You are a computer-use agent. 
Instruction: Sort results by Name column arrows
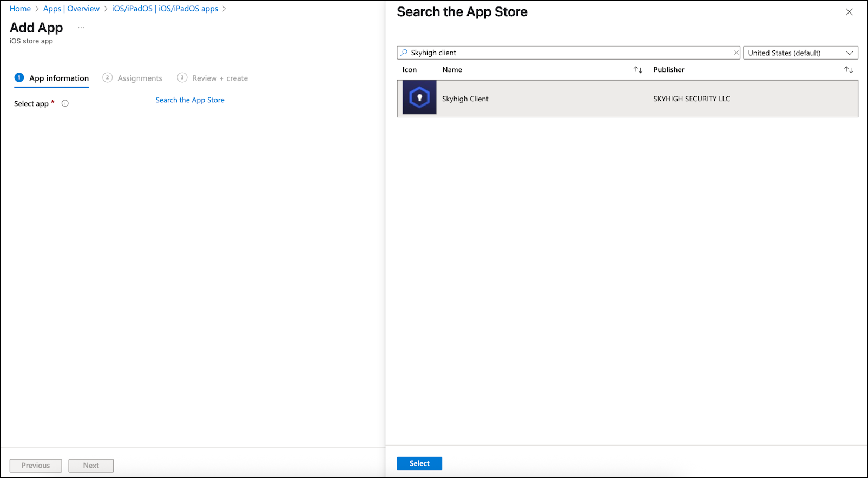[x=638, y=70]
